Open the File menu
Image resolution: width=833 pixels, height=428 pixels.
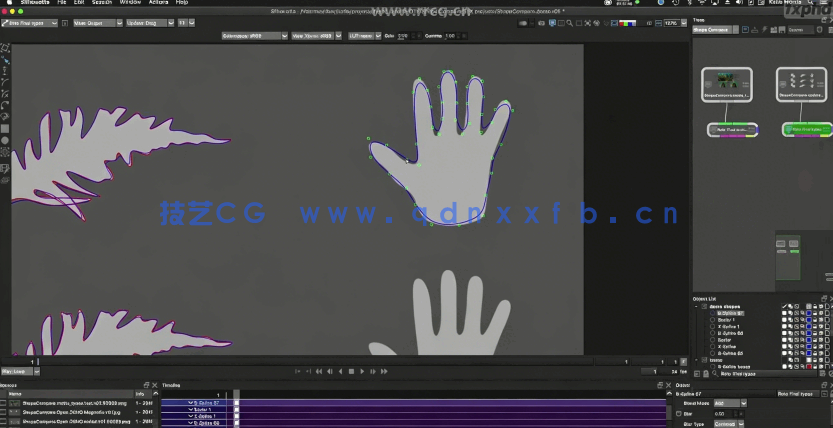point(62,3)
